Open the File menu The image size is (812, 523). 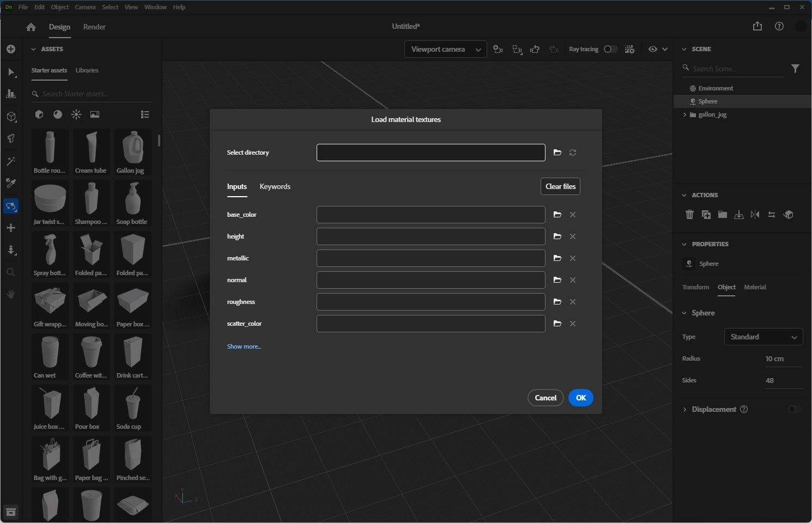[23, 7]
